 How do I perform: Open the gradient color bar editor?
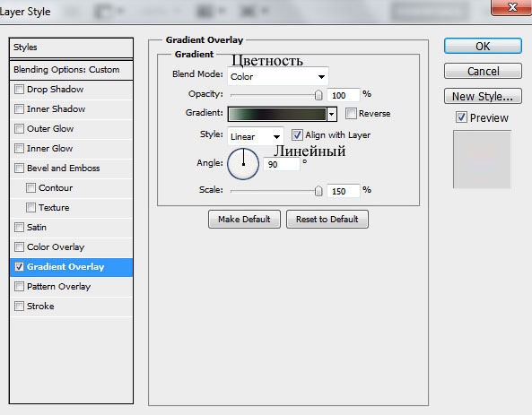277,114
